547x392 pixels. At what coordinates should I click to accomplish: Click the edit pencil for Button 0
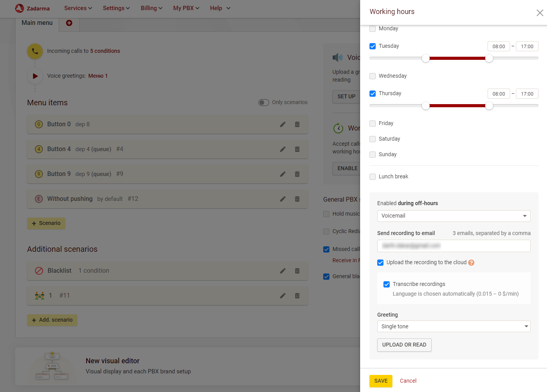[x=283, y=124]
